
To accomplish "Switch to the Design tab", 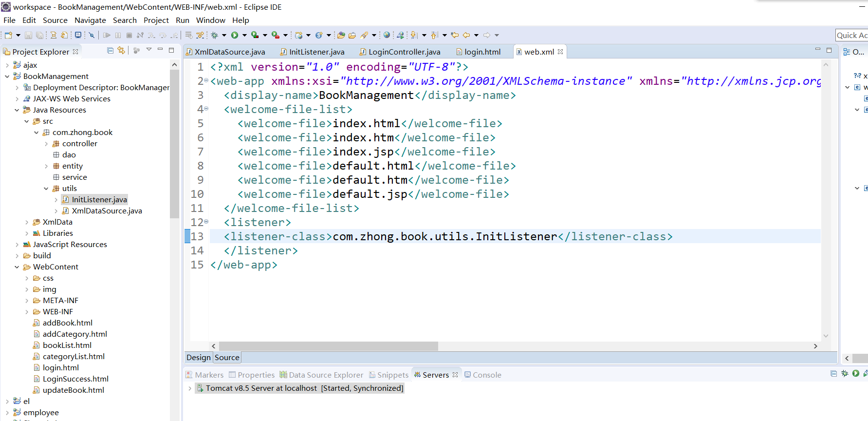I will (x=199, y=357).
